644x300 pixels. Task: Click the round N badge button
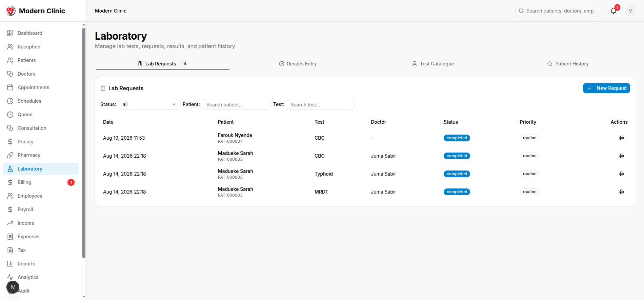click(x=13, y=287)
